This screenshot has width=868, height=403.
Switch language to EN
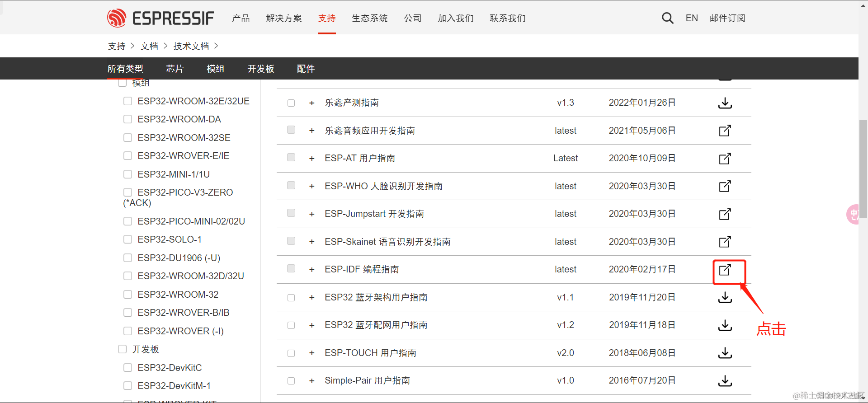pyautogui.click(x=692, y=18)
